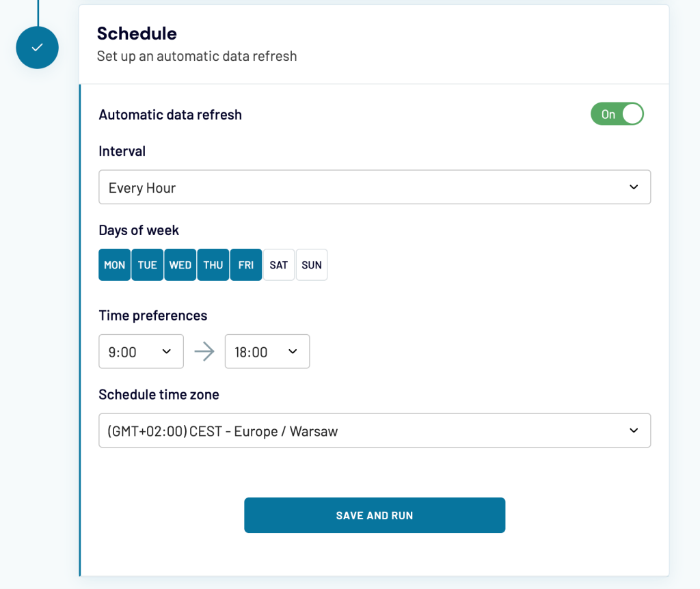Deselect the FRI day button

(x=245, y=264)
